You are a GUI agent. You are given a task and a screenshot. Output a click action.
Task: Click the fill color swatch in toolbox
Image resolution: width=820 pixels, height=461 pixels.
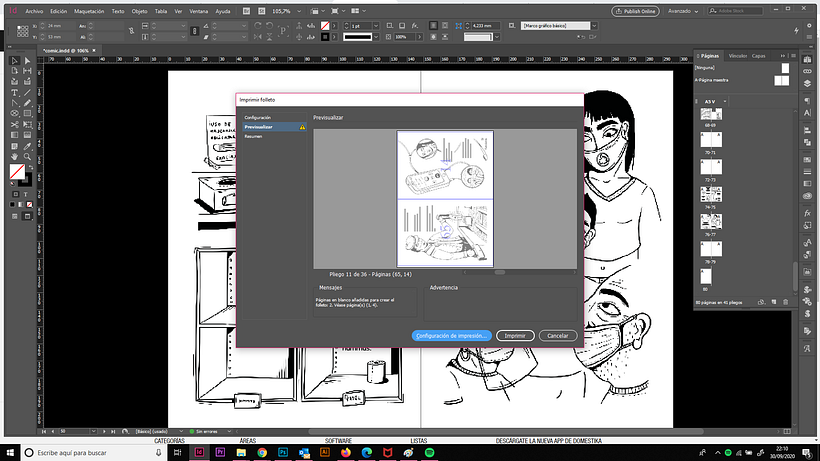point(17,171)
